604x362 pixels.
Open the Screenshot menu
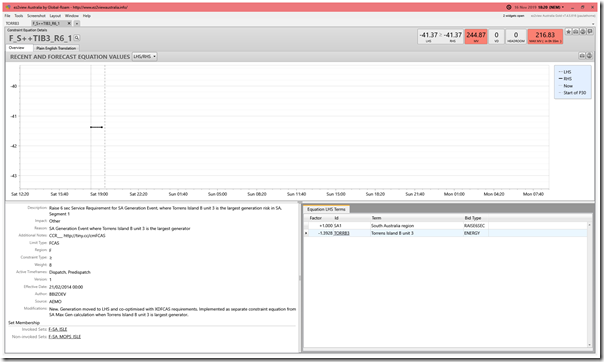point(36,16)
